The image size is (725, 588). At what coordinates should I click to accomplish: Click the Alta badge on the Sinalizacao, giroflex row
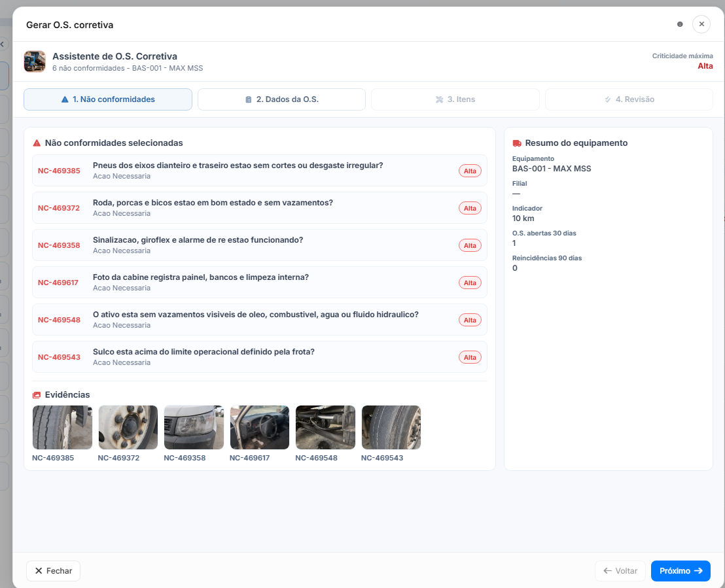click(x=470, y=245)
